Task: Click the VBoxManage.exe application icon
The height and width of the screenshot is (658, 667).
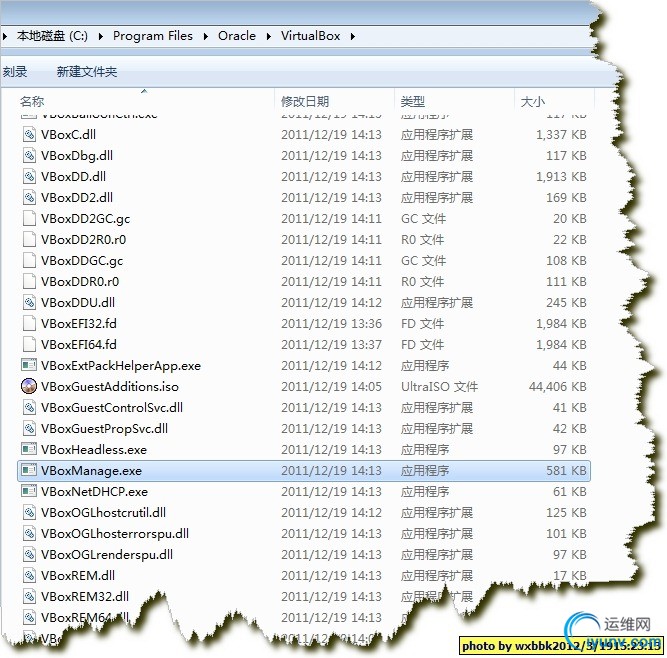Action: [29, 470]
